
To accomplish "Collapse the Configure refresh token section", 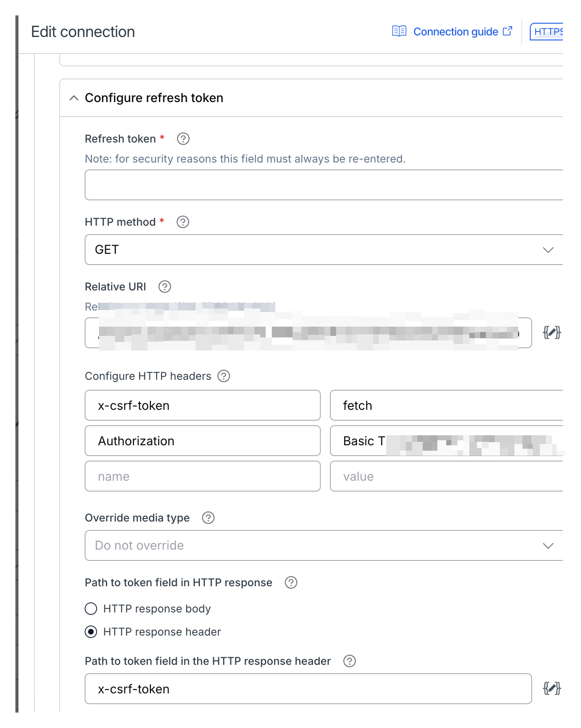I will (74, 98).
